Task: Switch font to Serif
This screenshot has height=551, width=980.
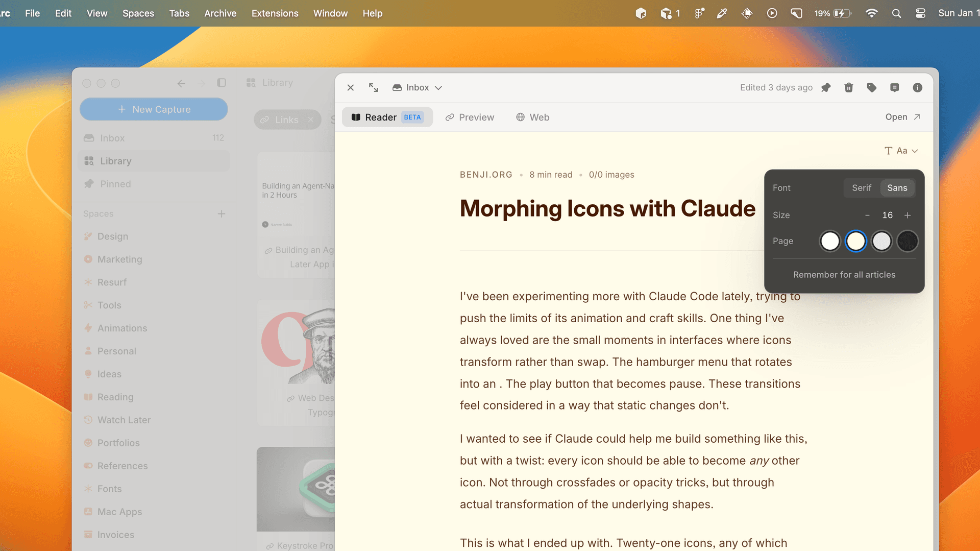Action: click(862, 188)
